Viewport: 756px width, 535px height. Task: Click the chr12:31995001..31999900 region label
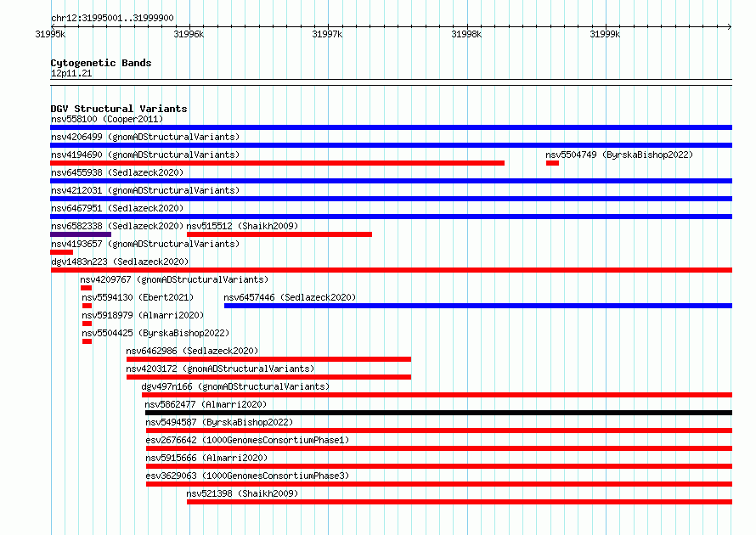pos(112,18)
